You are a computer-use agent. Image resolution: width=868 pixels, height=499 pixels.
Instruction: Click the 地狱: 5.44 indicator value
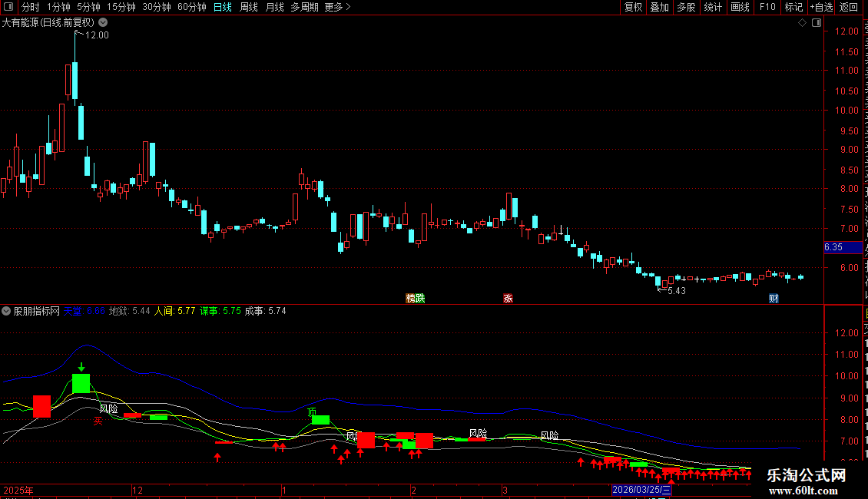click(130, 311)
